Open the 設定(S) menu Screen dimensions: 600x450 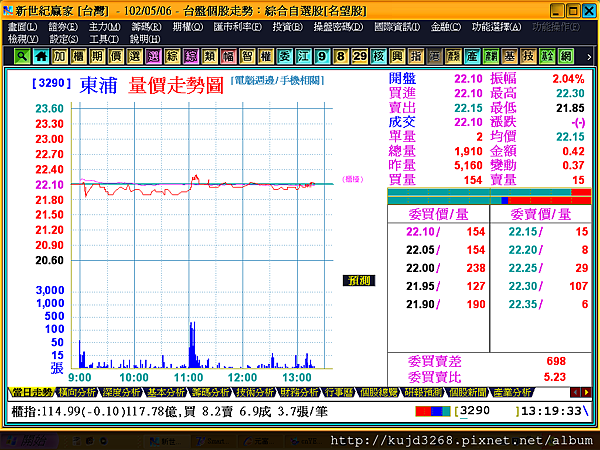click(64, 39)
